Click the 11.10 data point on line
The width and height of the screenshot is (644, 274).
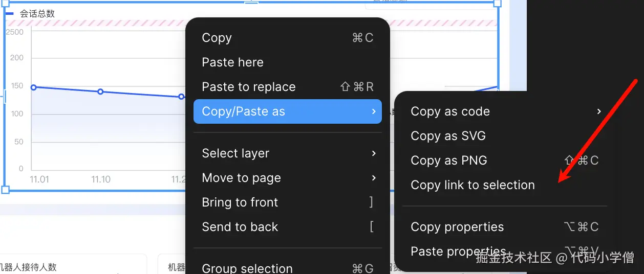[100, 92]
